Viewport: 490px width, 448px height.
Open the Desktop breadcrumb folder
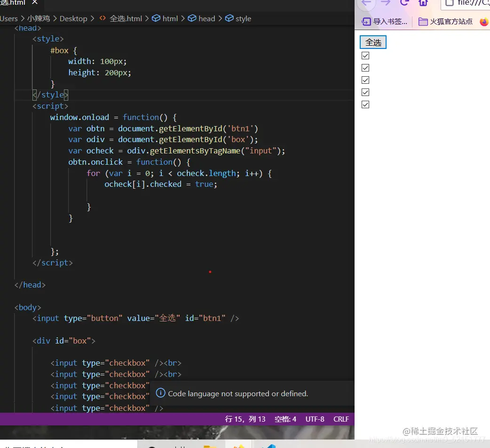click(x=73, y=19)
